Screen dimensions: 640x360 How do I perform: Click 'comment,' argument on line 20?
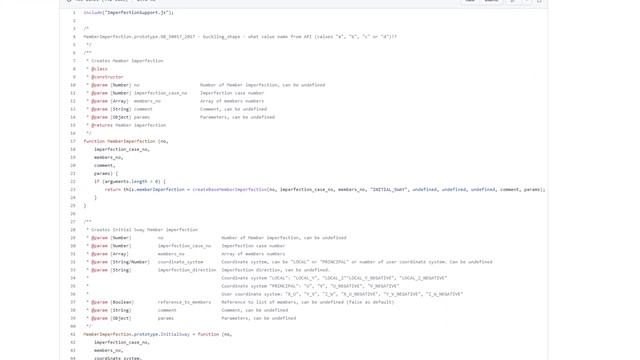(x=105, y=165)
